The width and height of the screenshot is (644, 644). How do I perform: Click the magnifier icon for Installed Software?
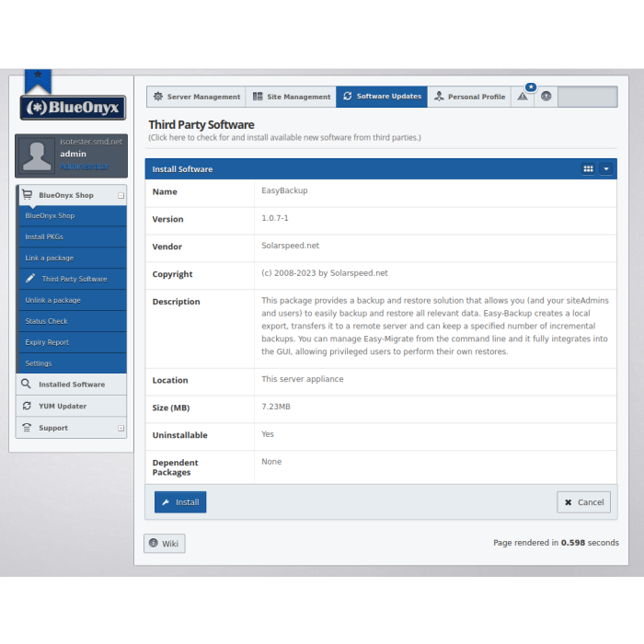(x=27, y=385)
